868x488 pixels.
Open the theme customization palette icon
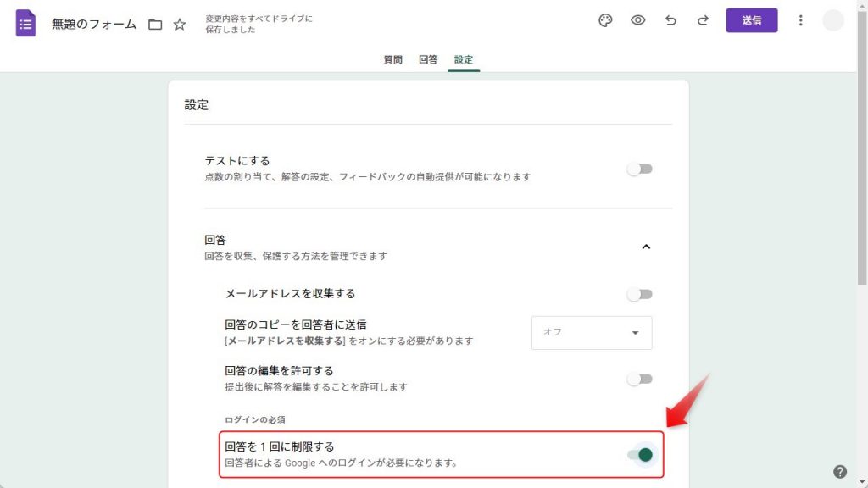605,20
